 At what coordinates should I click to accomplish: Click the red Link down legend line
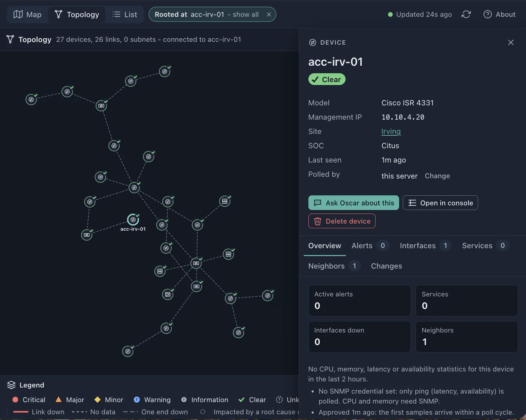click(21, 412)
